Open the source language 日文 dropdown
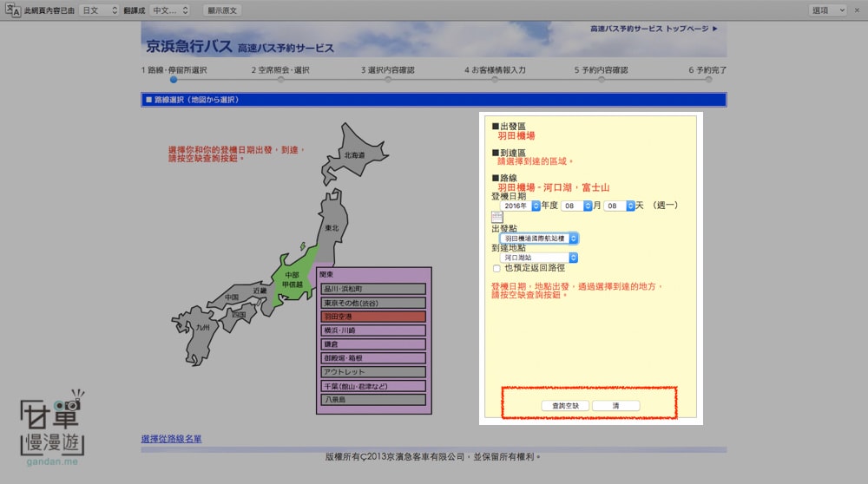Image resolution: width=868 pixels, height=484 pixels. point(99,10)
